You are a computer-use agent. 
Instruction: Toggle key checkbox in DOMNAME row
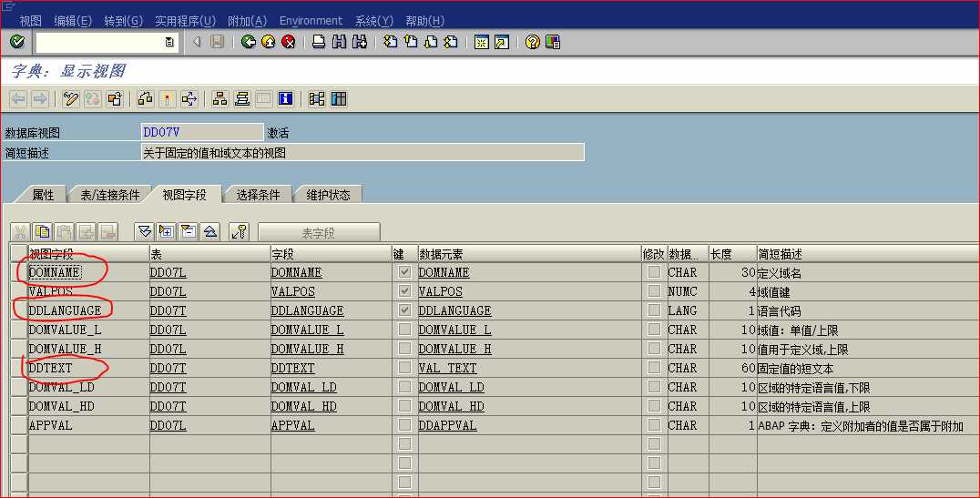coord(404,272)
